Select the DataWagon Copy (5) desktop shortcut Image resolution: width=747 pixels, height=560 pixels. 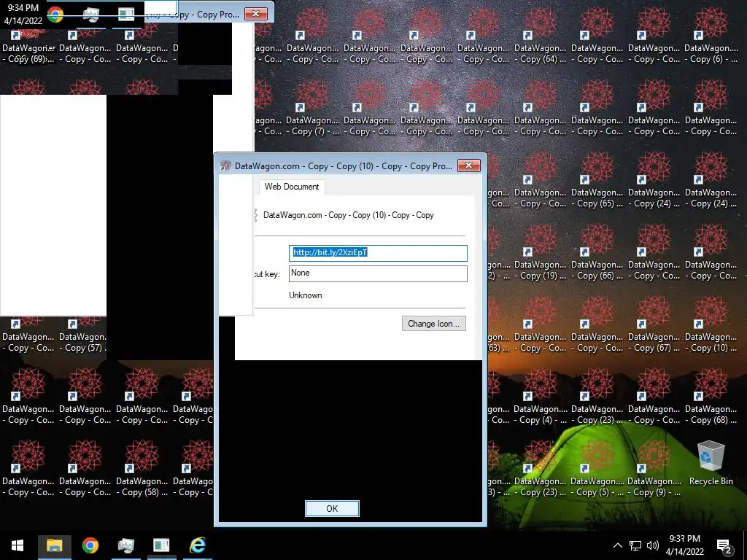click(597, 470)
